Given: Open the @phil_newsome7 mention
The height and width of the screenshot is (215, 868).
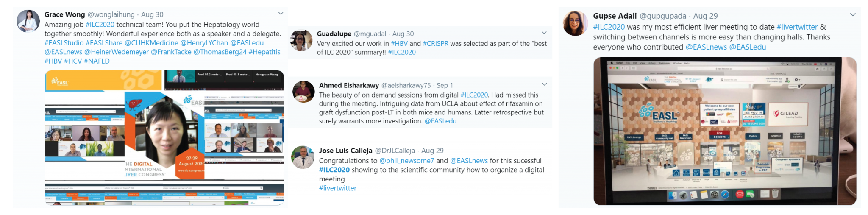Looking at the screenshot, I should click(406, 161).
